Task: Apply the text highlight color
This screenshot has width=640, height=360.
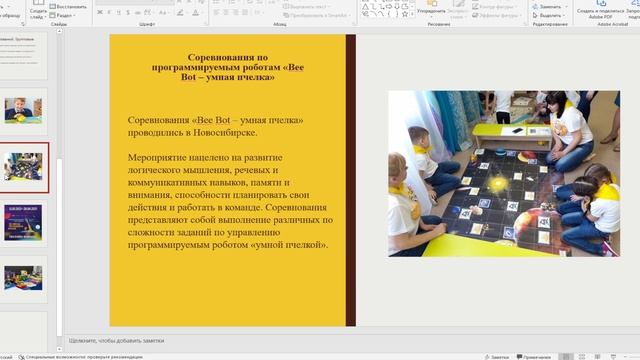Action: click(180, 13)
